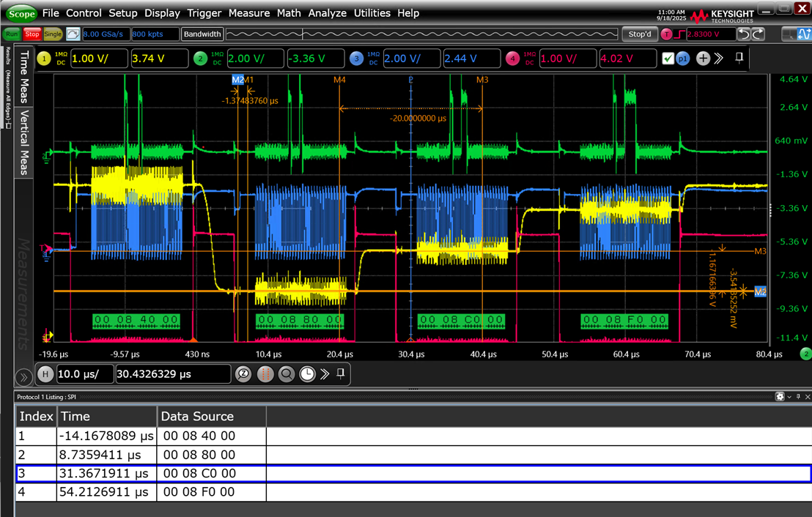Open the Math menu
Screen dimensions: 812x517
coord(289,13)
